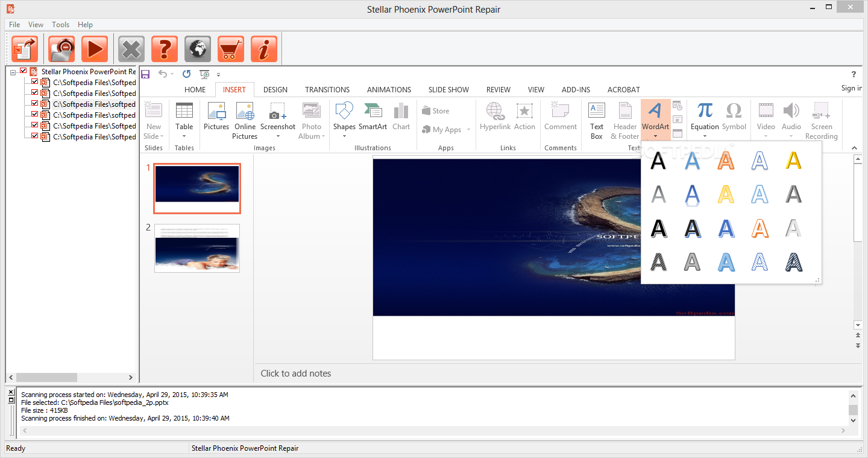Close the log panel with small X
The image size is (868, 458).
coord(11,392)
